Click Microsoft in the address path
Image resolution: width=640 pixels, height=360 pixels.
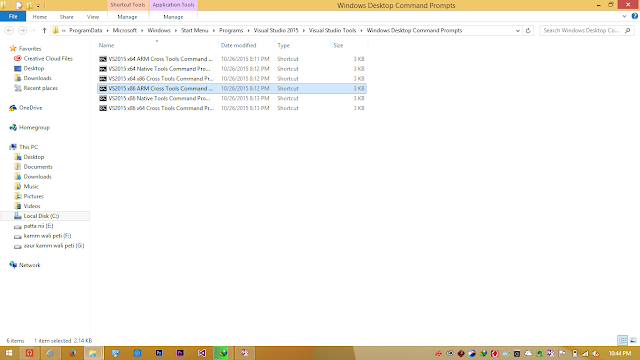tap(124, 31)
